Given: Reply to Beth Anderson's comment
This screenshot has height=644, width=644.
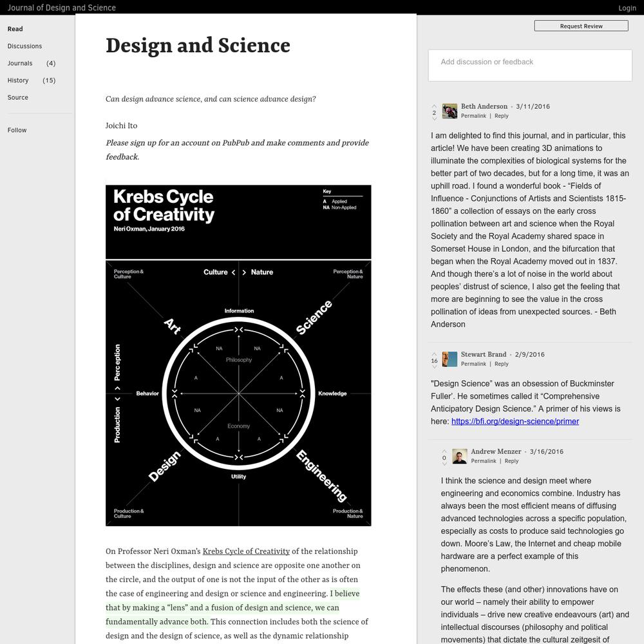Looking at the screenshot, I should (x=502, y=116).
